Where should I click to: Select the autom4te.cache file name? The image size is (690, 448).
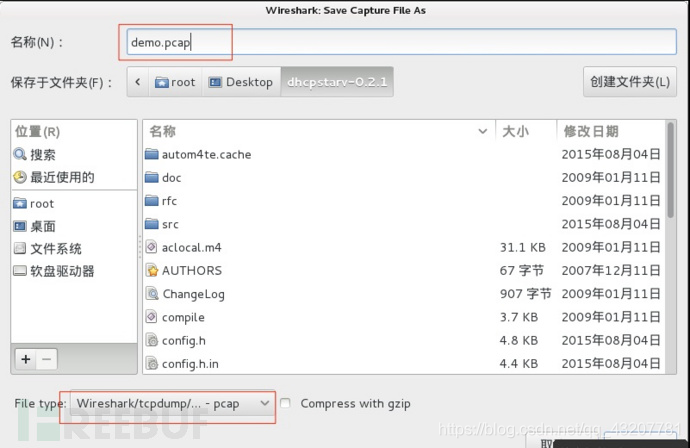tap(206, 154)
